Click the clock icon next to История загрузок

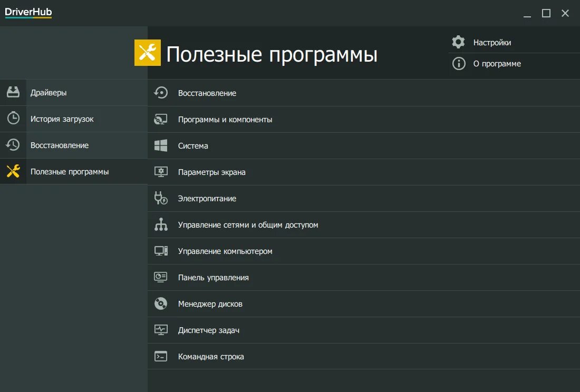tap(13, 119)
